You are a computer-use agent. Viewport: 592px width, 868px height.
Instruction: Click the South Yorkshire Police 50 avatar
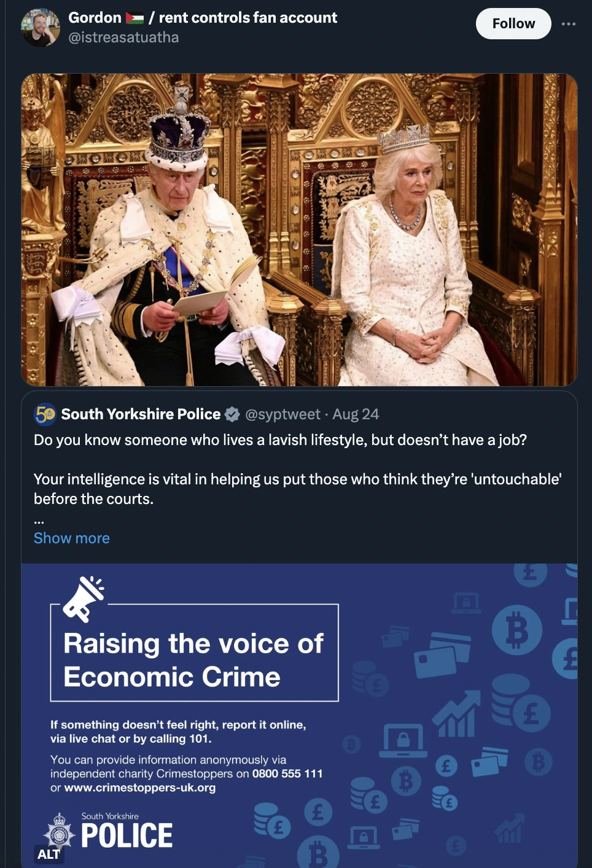point(45,414)
